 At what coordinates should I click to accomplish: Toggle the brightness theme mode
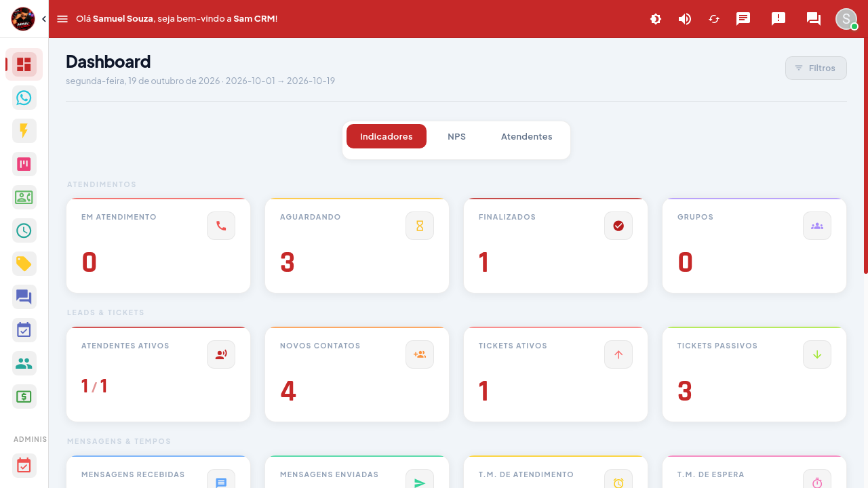coord(656,19)
